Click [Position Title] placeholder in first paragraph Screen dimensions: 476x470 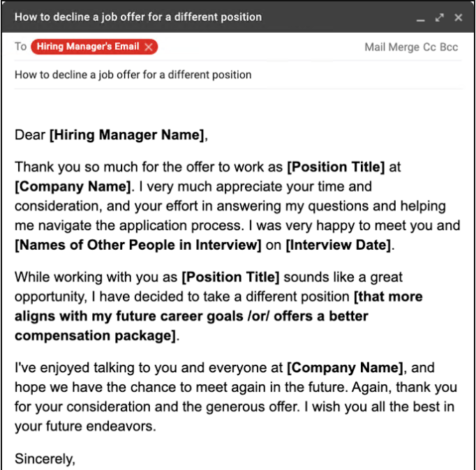click(336, 167)
